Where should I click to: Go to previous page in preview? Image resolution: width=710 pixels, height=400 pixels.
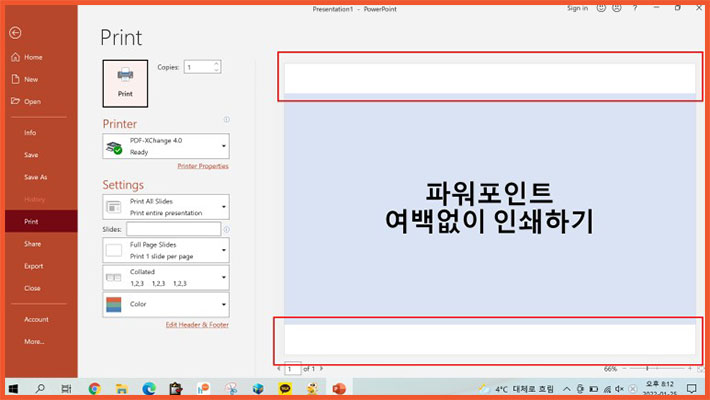click(x=278, y=369)
